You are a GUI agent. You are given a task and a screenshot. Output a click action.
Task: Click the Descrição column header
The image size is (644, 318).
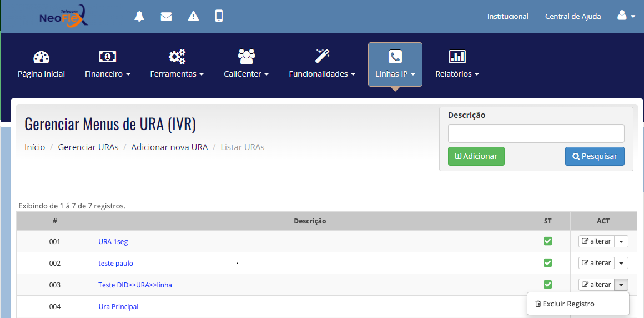point(310,221)
